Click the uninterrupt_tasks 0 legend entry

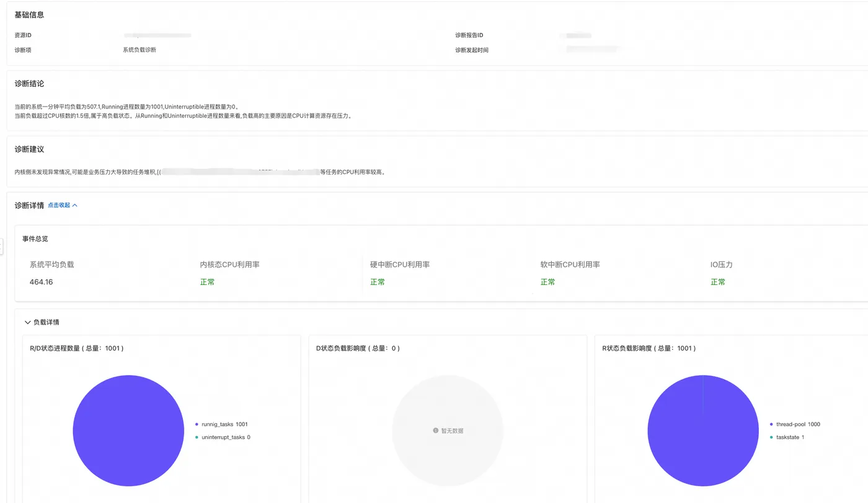pyautogui.click(x=222, y=437)
